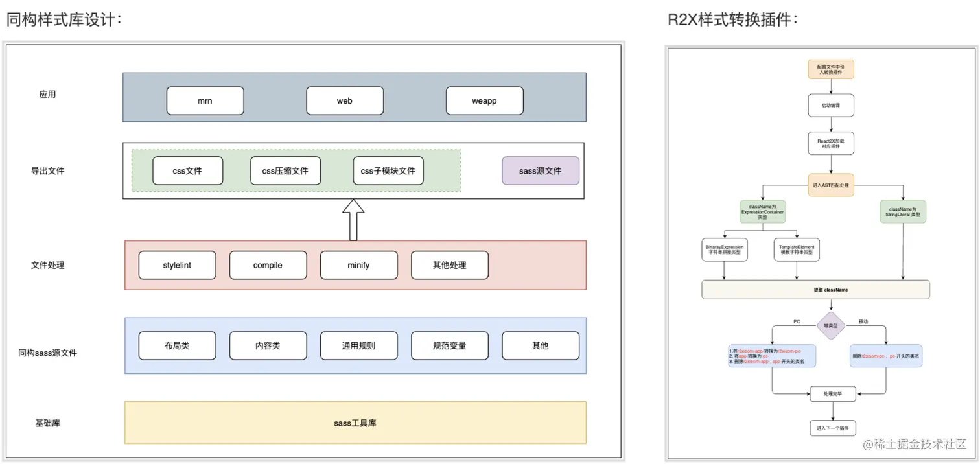980x464 pixels.
Task: Select the web application box
Action: [x=345, y=101]
